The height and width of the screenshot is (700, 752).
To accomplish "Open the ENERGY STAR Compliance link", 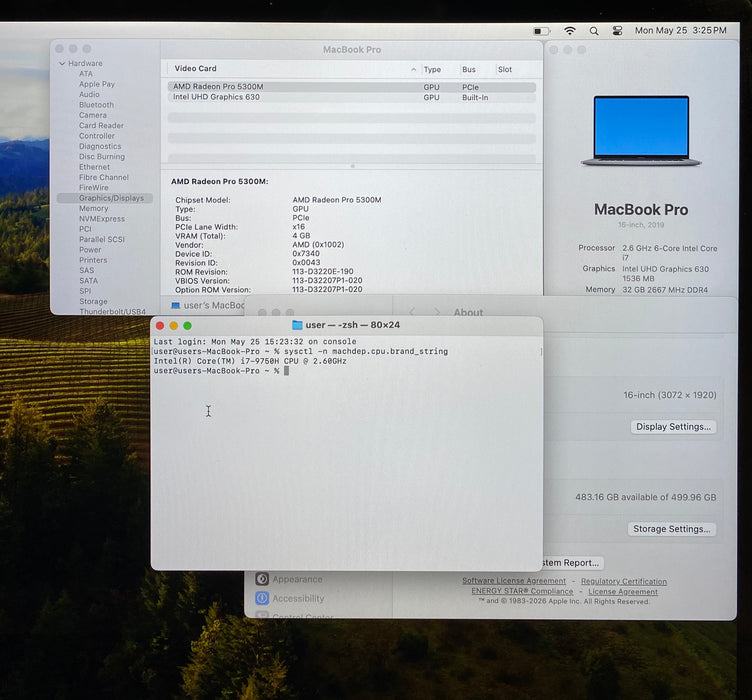I will (522, 591).
